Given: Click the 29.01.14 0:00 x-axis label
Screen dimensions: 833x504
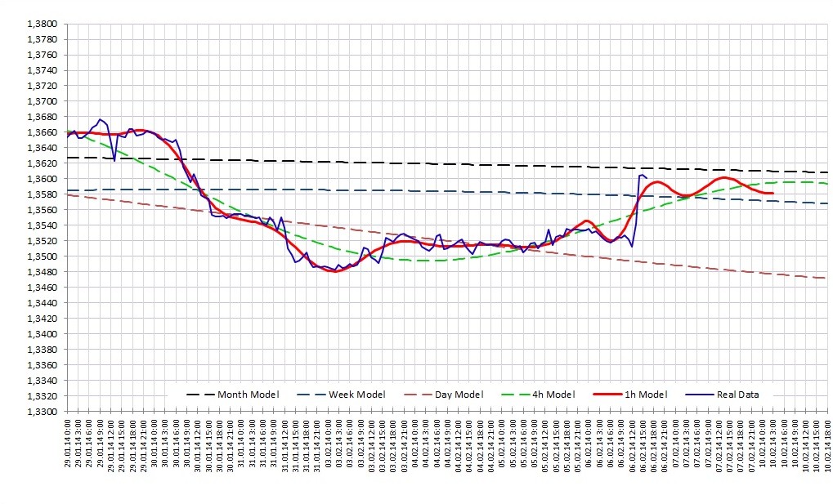Looking at the screenshot, I should coord(68,443).
